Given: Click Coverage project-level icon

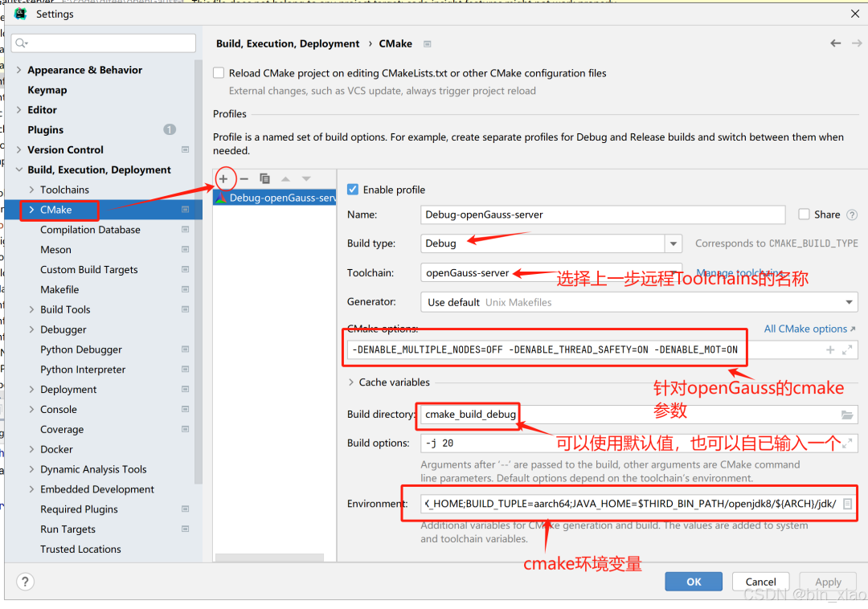Looking at the screenshot, I should [x=186, y=429].
